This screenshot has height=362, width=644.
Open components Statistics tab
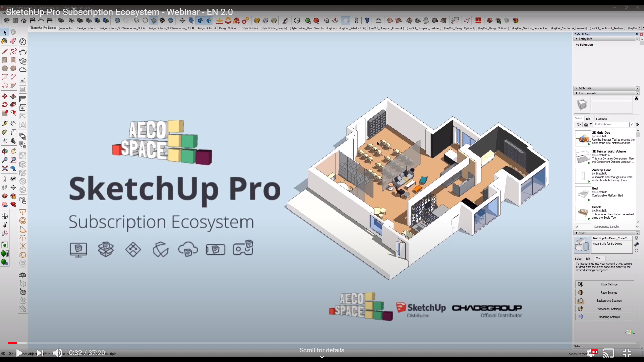601,119
